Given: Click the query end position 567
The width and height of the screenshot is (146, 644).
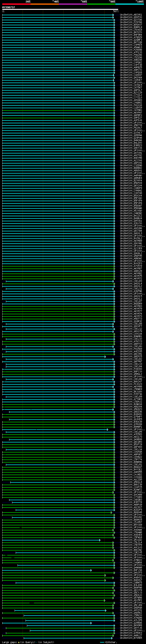Looking at the screenshot, I should tap(115, 11).
